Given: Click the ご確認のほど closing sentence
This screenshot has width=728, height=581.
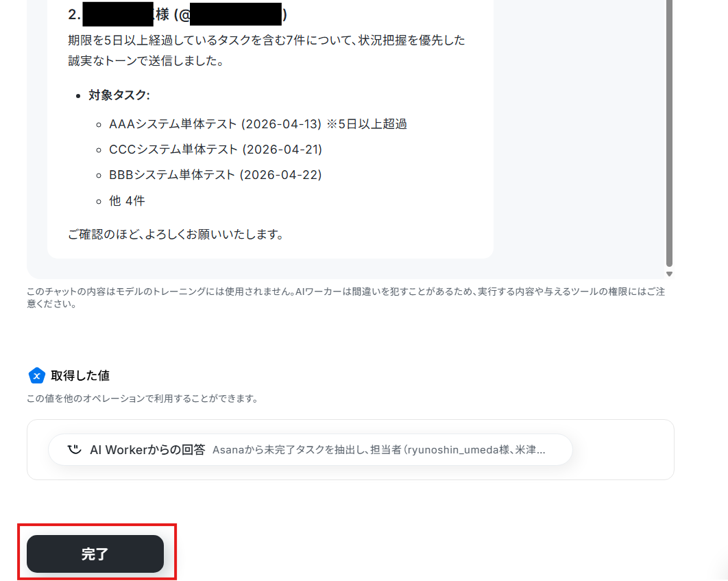Looking at the screenshot, I should 176,234.
